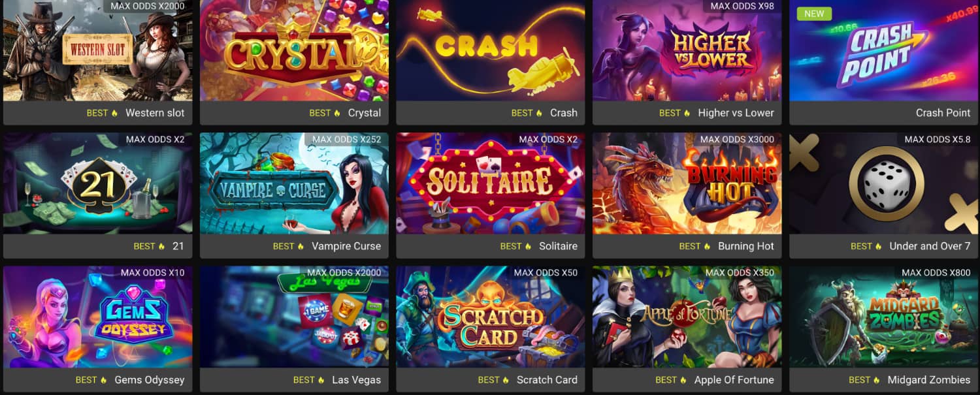The height and width of the screenshot is (395, 980).
Task: Click MAX ODDS X3000 label on Burning Hot
Action: [x=737, y=139]
